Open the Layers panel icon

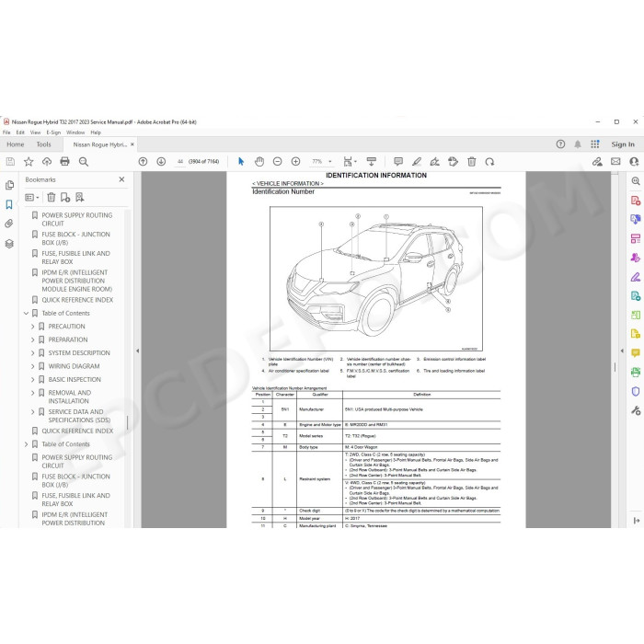[9, 244]
